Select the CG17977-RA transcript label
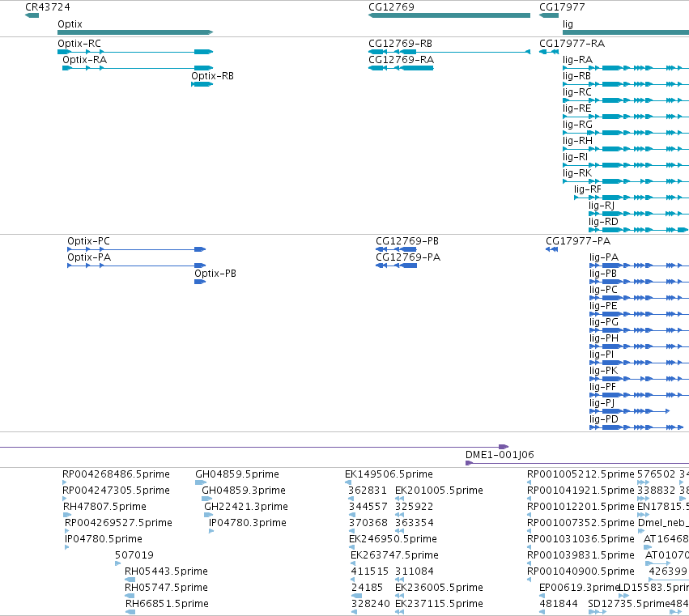This screenshot has height=616, width=689. pos(572,44)
